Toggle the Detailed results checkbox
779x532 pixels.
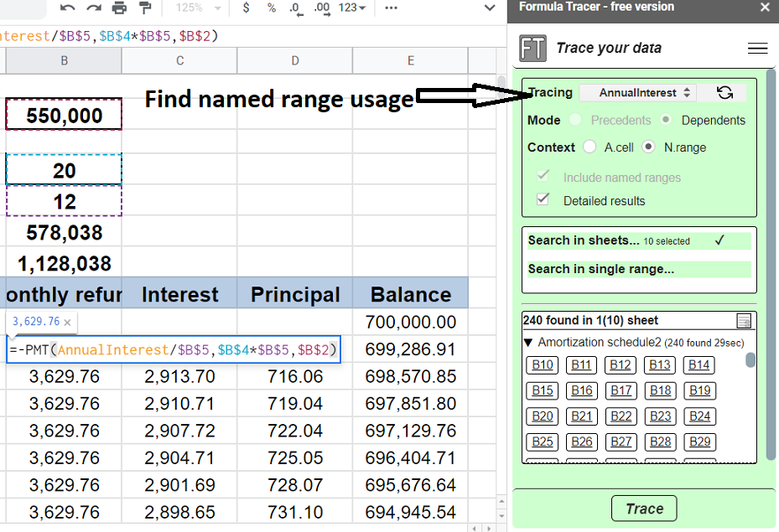(543, 199)
